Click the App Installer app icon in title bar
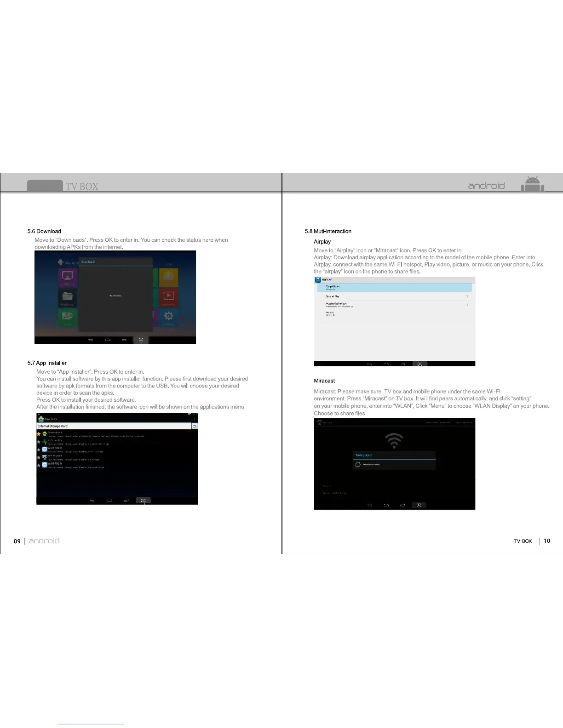The width and height of the screenshot is (563, 728). (40, 419)
